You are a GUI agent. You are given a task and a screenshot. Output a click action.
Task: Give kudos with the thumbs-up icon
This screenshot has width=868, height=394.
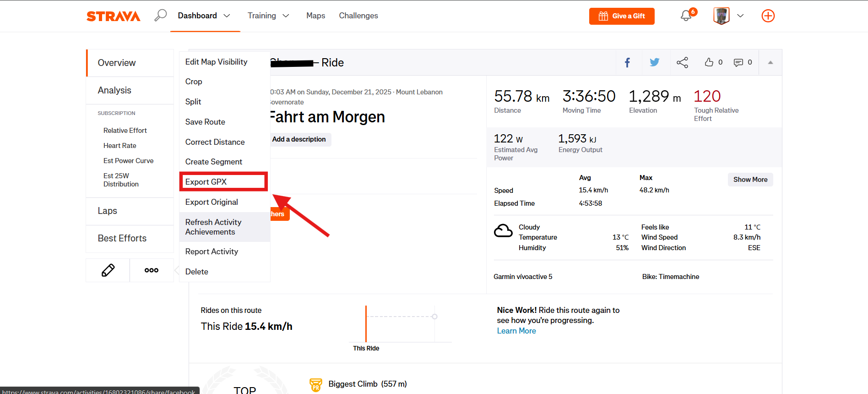coord(709,62)
